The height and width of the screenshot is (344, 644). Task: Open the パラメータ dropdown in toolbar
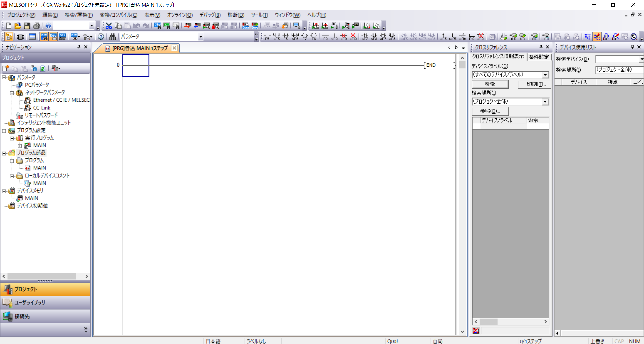[x=200, y=37]
